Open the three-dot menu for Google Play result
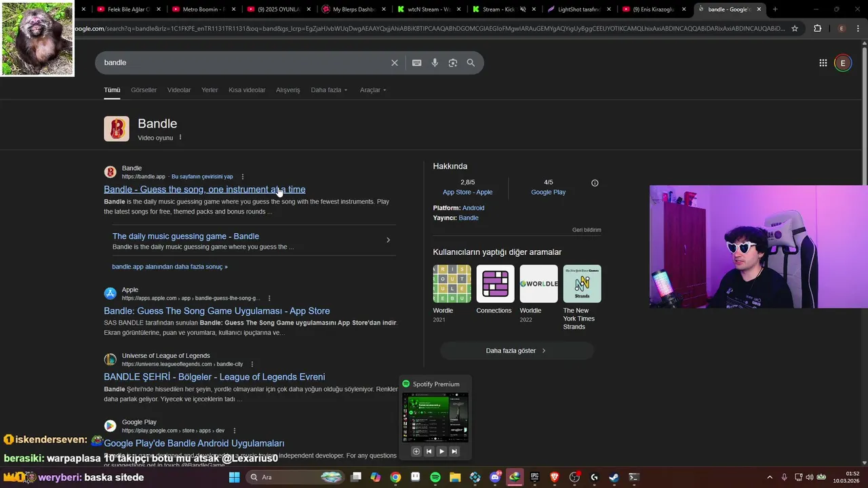Viewport: 868px width, 488px height. (x=235, y=430)
